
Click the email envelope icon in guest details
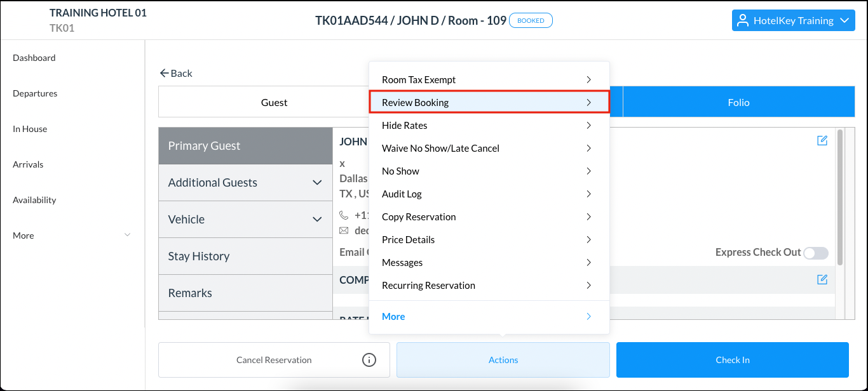[344, 231]
